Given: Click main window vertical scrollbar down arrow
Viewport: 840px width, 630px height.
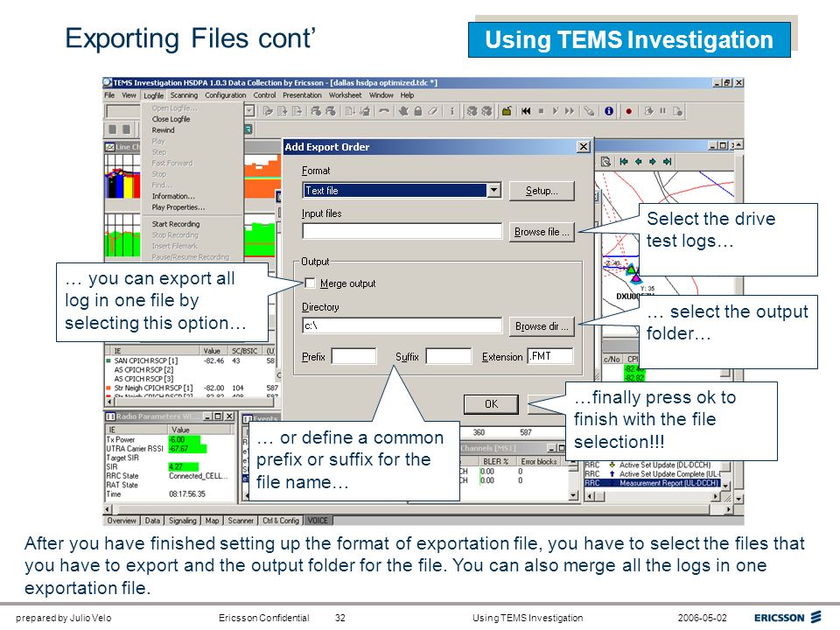Looking at the screenshot, I should click(738, 499).
